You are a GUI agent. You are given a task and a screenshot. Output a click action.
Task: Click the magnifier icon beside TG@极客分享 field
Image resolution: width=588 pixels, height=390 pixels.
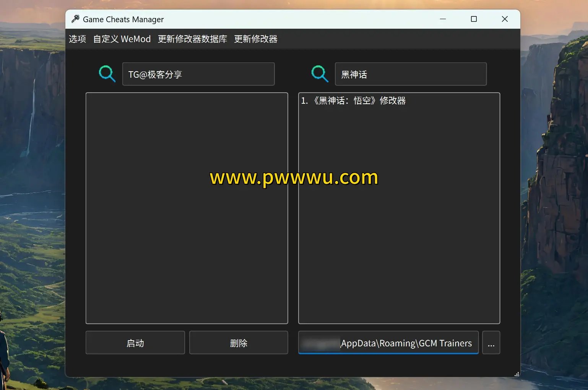107,74
